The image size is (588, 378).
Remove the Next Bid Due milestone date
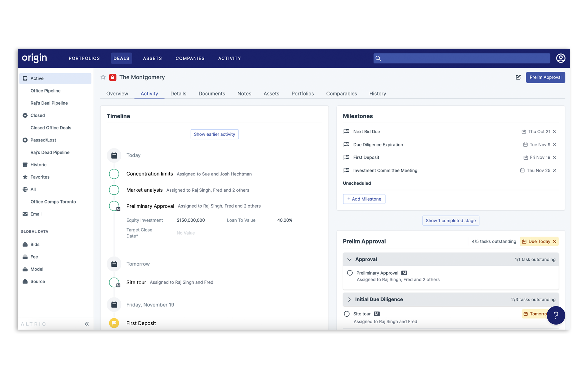(x=555, y=132)
